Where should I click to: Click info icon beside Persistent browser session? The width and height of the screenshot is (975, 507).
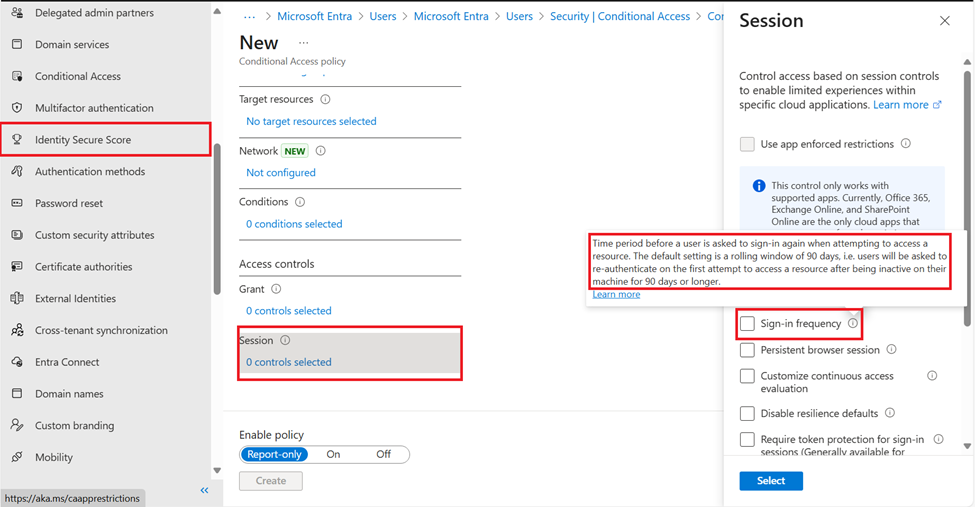pyautogui.click(x=892, y=350)
